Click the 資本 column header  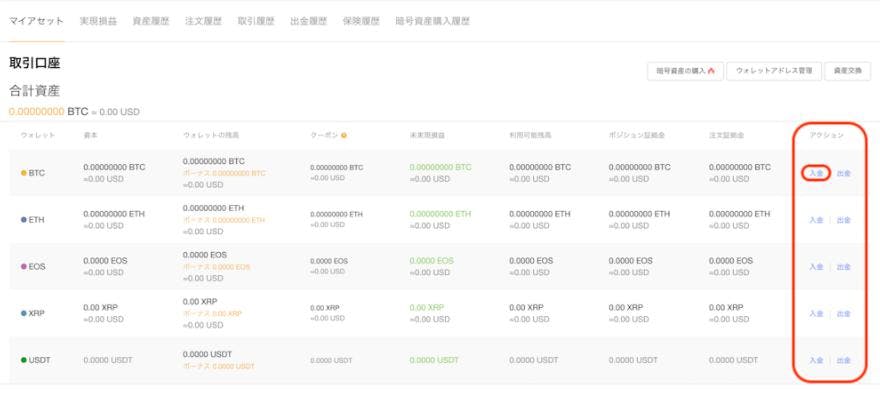click(90, 135)
